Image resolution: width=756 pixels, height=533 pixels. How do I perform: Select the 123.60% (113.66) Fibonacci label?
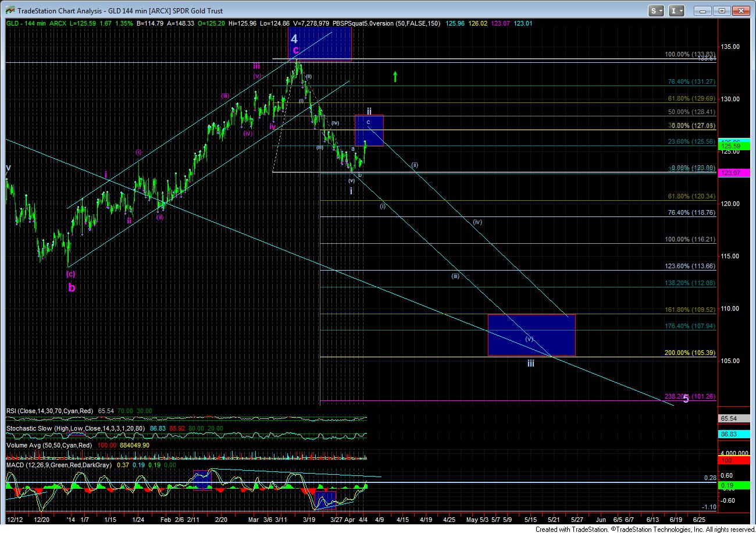point(691,266)
